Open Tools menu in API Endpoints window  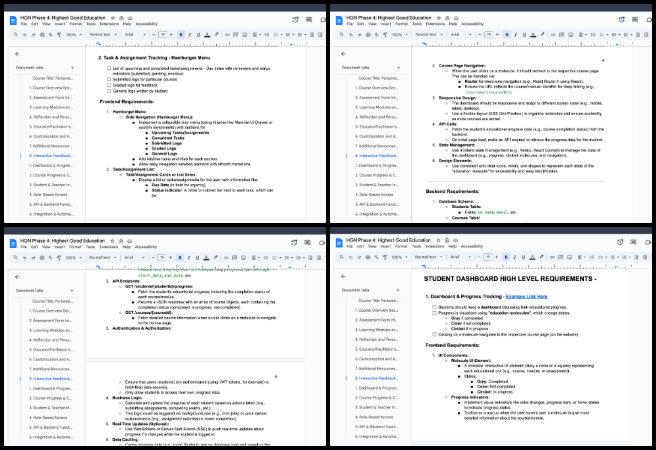click(90, 247)
